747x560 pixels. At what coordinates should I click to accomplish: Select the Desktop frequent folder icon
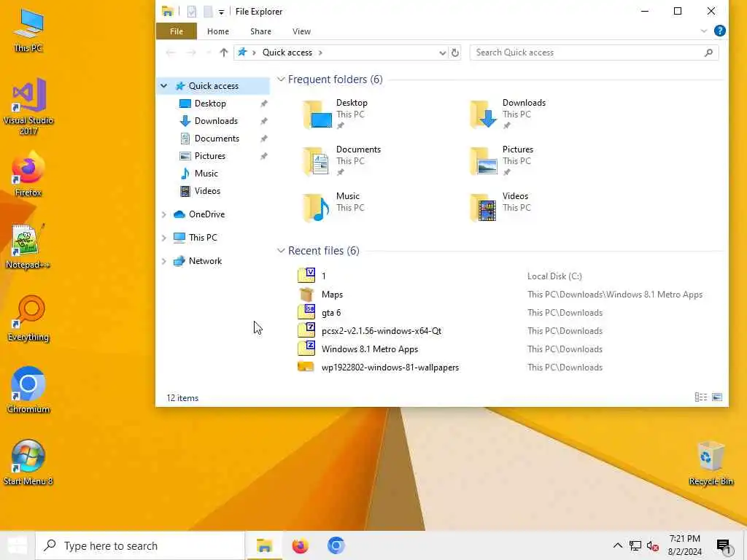pyautogui.click(x=317, y=114)
